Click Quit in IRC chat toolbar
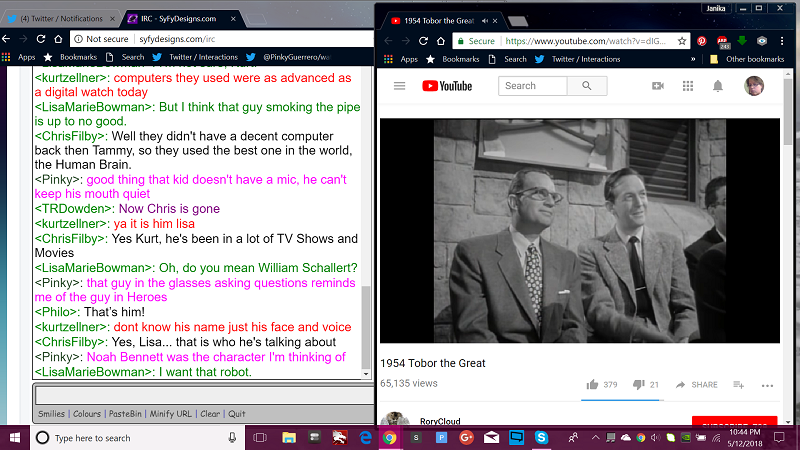The image size is (800, 450). click(236, 414)
